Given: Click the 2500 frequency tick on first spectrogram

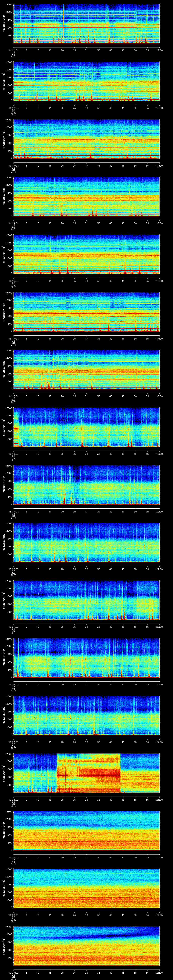Looking at the screenshot, I should [10, 5].
